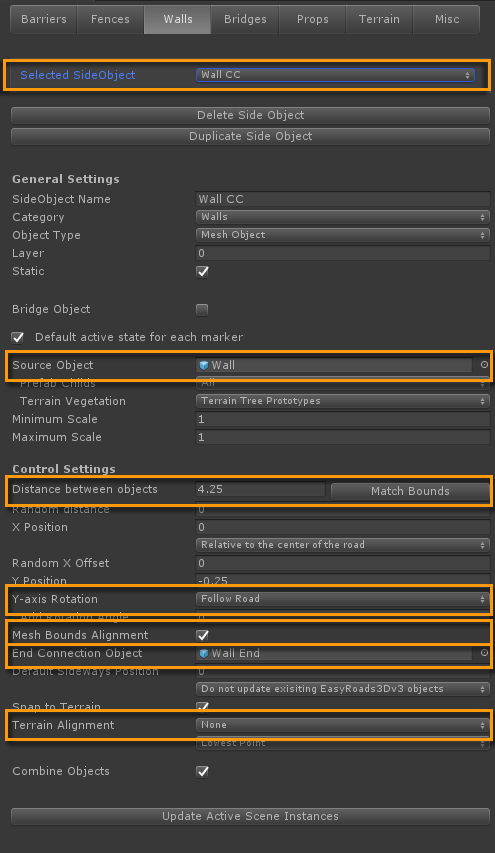
Task: Toggle the Combine Objects checkbox
Action: tap(202, 771)
